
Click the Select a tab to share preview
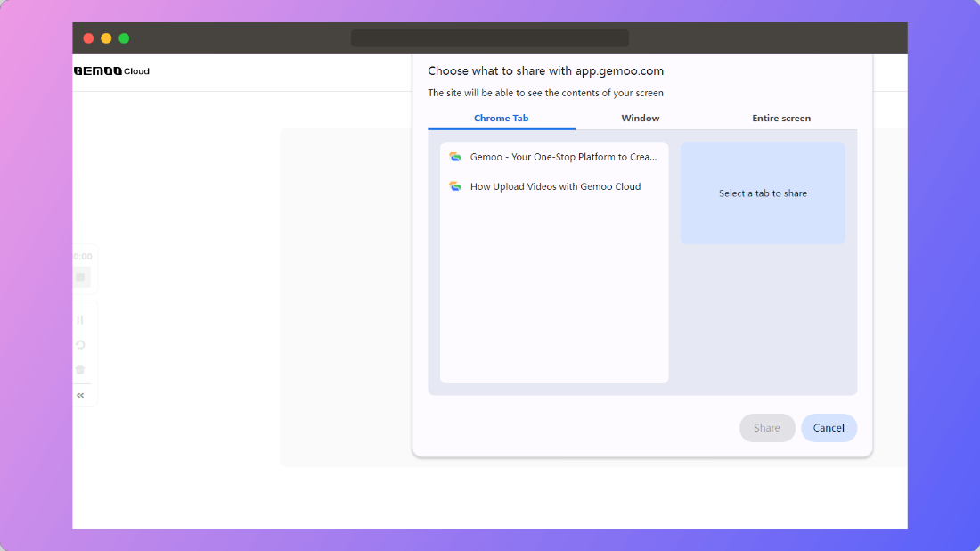[x=763, y=193]
